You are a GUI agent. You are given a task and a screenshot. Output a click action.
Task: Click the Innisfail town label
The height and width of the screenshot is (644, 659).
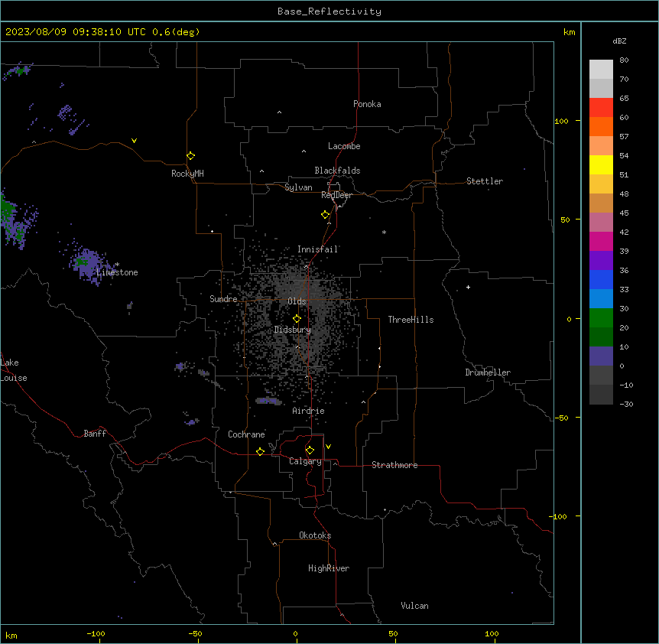tap(317, 249)
